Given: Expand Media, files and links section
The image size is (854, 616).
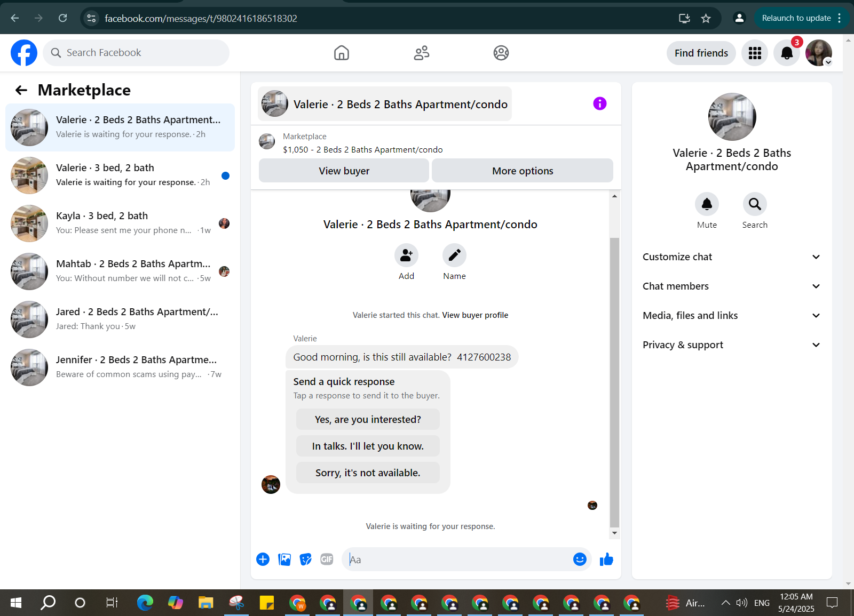Looking at the screenshot, I should [732, 316].
